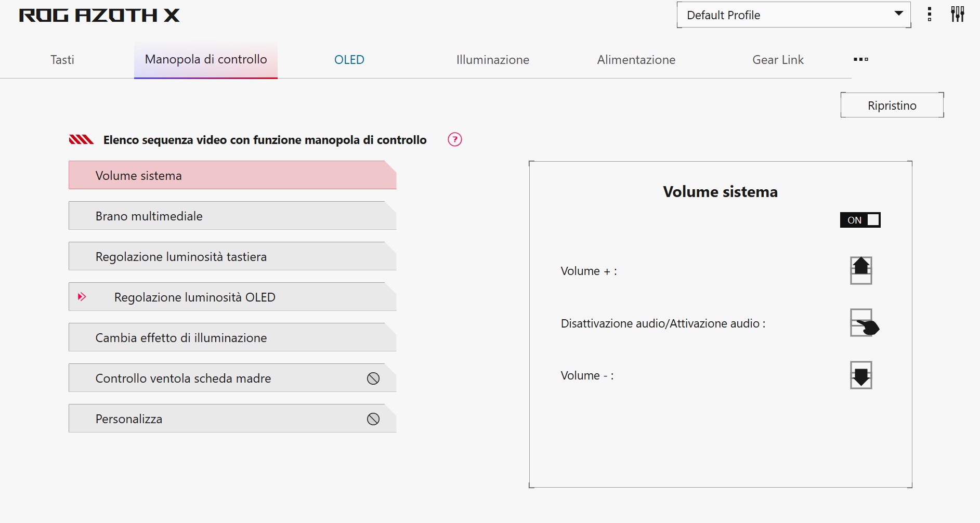Select Regolazione luminosità tastiera entry
This screenshot has width=980, height=523.
click(232, 256)
